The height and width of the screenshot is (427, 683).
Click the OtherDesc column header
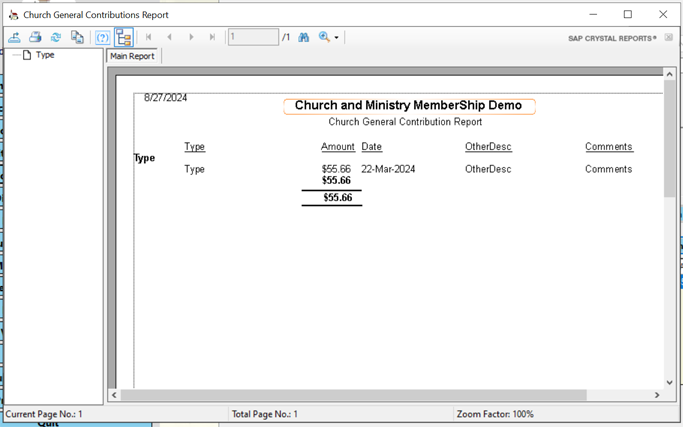click(488, 147)
